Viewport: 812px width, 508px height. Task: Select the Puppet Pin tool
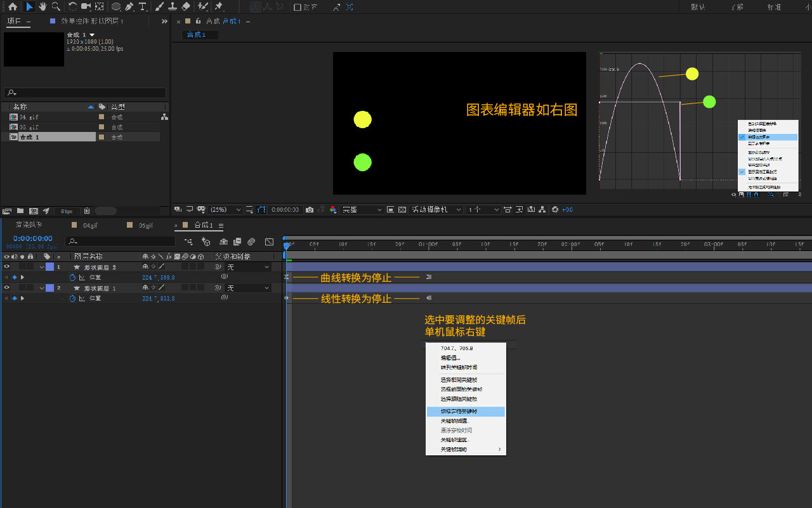point(219,6)
